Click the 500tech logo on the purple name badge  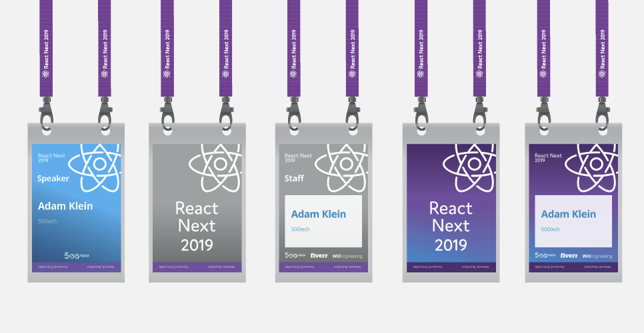(x=545, y=255)
